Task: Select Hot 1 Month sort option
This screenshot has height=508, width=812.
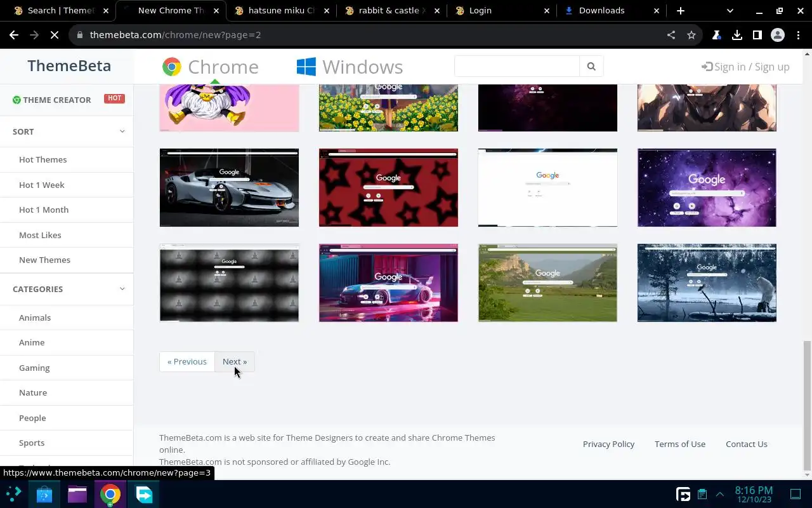Action: coord(44,210)
